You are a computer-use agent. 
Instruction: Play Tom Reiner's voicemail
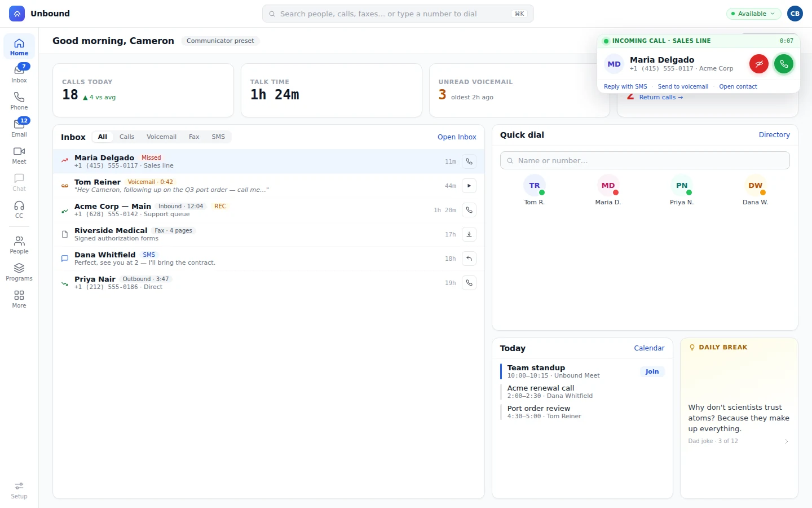tap(469, 186)
